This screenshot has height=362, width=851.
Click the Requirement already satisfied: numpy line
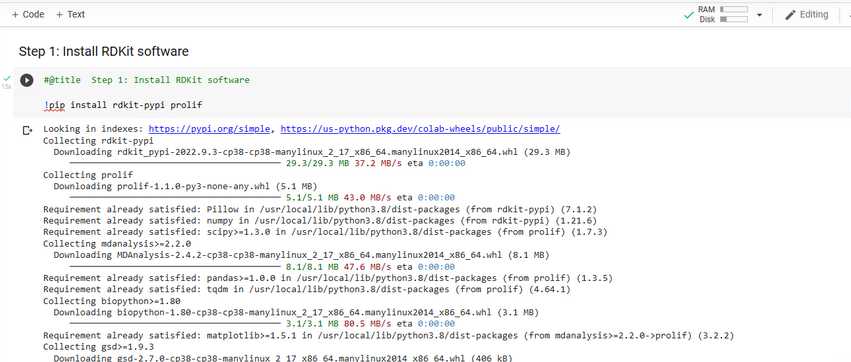320,220
